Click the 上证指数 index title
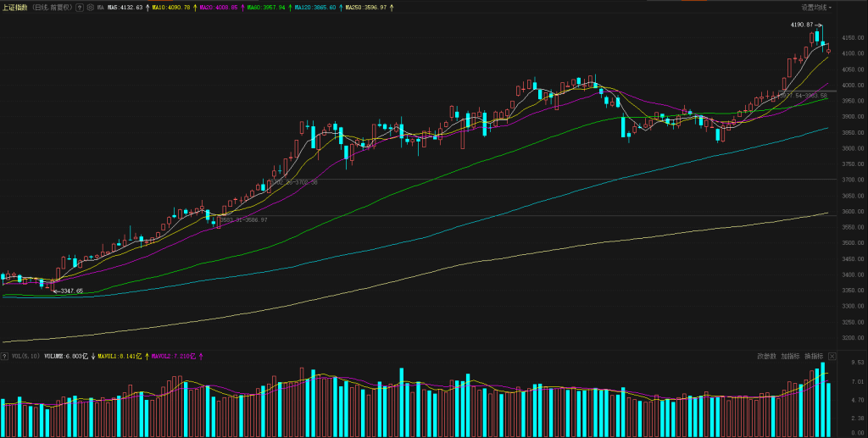 [15, 7]
